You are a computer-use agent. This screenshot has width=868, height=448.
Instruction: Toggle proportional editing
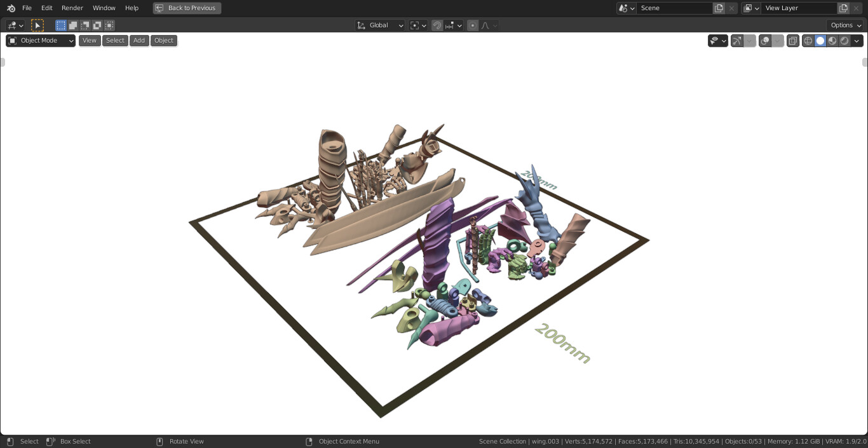coord(473,25)
